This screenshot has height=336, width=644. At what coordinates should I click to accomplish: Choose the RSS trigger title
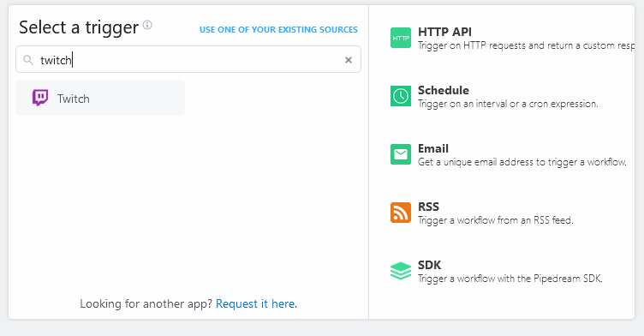coord(428,207)
